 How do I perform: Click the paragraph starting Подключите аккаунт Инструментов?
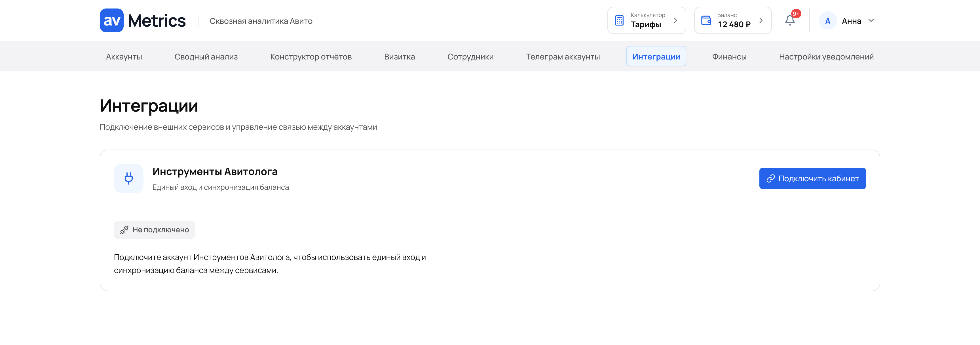270,264
